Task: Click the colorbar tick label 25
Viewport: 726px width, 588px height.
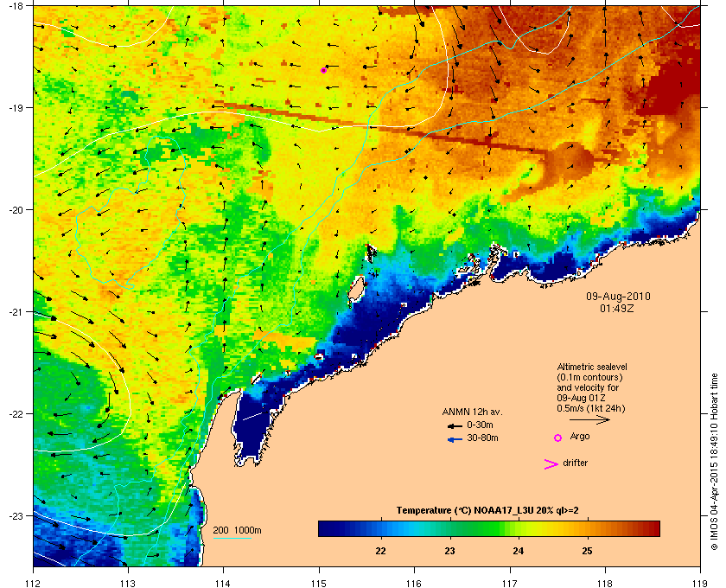Action: 587,551
